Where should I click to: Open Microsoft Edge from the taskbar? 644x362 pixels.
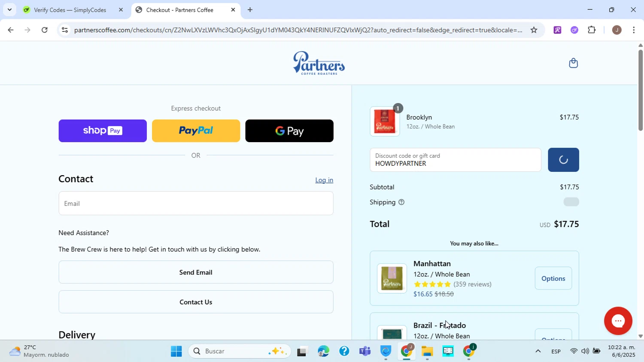(323, 352)
